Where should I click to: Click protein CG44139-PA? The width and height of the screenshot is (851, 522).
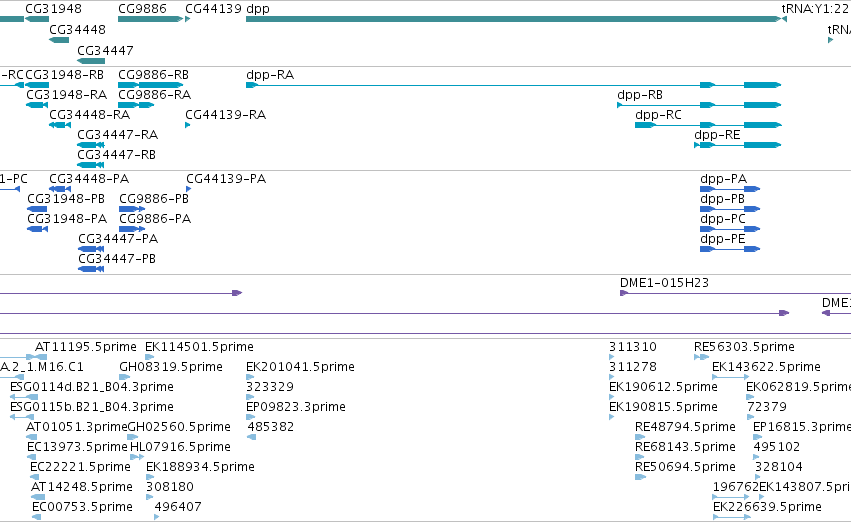[188, 189]
